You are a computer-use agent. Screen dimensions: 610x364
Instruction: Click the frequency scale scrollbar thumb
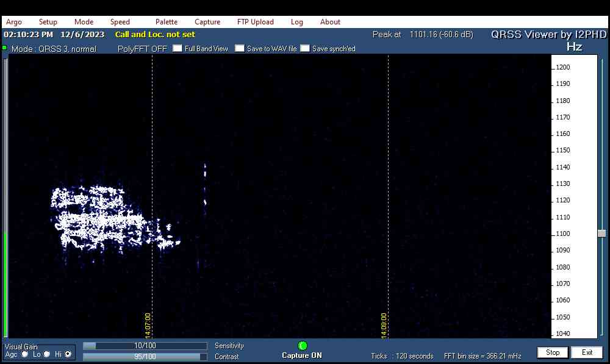coord(602,234)
